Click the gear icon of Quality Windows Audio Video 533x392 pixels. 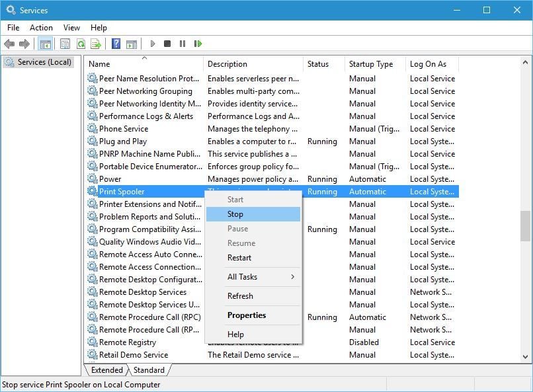[x=92, y=241]
